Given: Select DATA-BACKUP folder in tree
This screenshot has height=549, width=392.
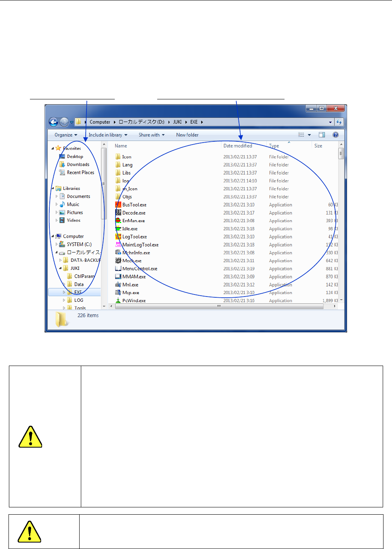Looking at the screenshot, I should (82, 260).
